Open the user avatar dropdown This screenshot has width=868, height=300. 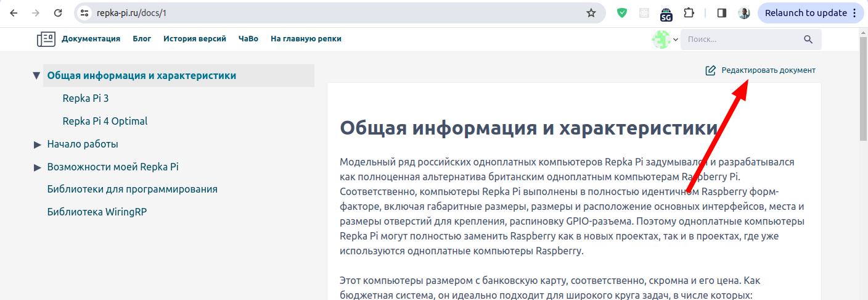click(665, 40)
